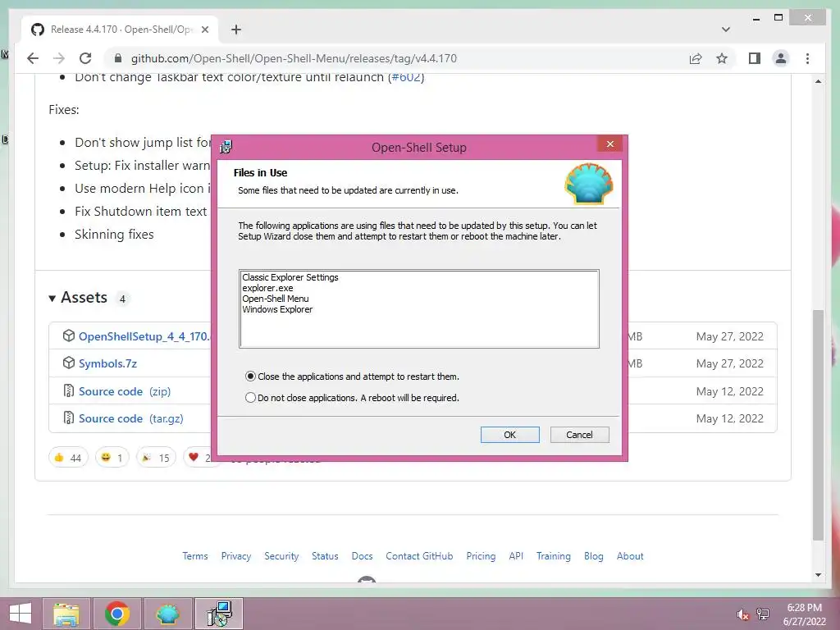The height and width of the screenshot is (630, 840).
Task: Click the Chrome forward arrow
Action: pyautogui.click(x=59, y=58)
